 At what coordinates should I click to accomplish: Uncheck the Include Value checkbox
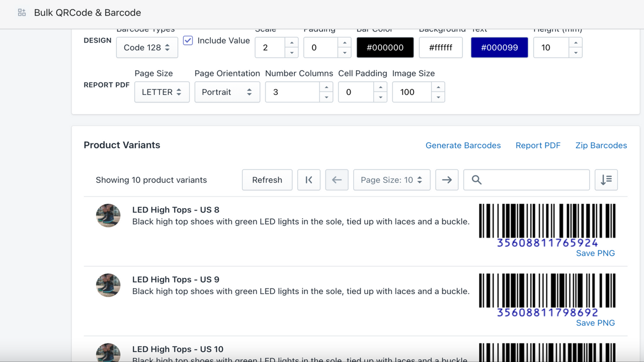[x=188, y=40]
